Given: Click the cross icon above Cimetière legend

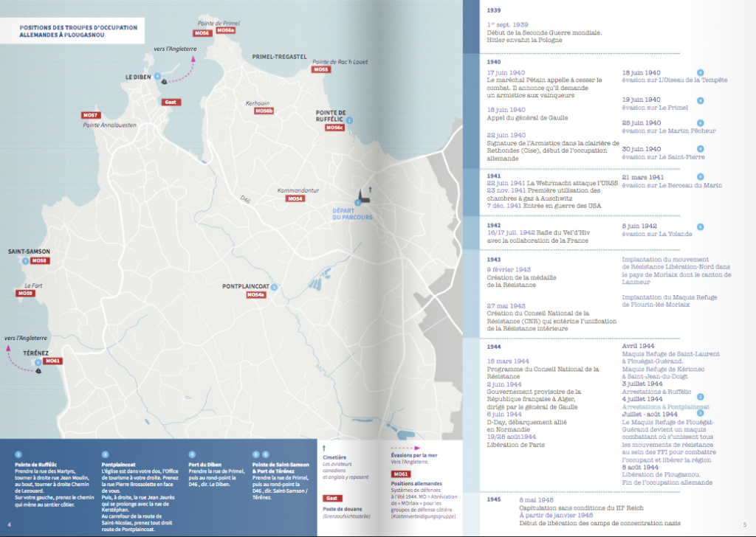Looking at the screenshot, I should pyautogui.click(x=324, y=448).
